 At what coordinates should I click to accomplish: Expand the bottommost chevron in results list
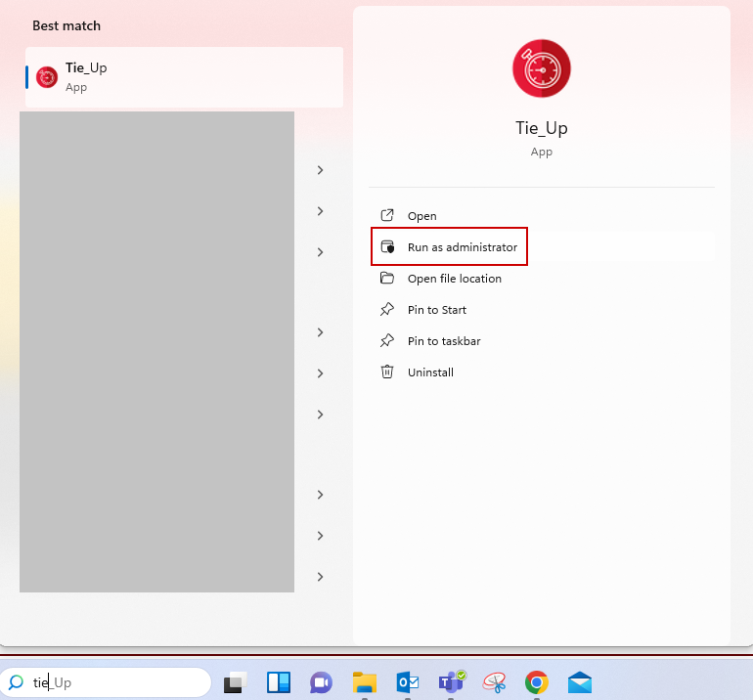(320, 577)
